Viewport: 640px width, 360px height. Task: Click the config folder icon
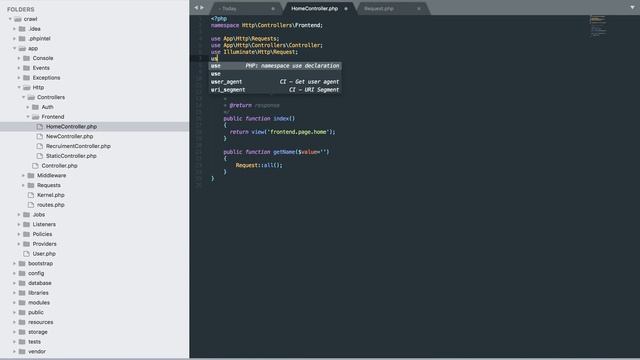coord(22,273)
